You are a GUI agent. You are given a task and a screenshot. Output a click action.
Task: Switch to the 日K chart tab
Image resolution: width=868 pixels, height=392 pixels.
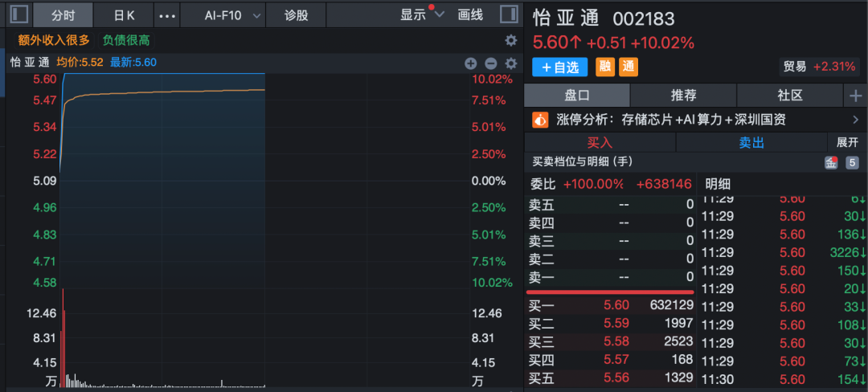coord(124,14)
